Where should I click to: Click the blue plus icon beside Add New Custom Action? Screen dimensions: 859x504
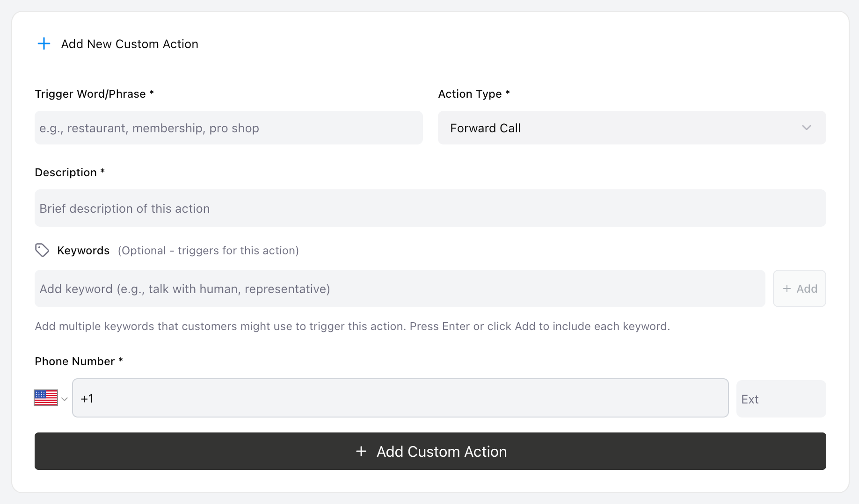(44, 44)
